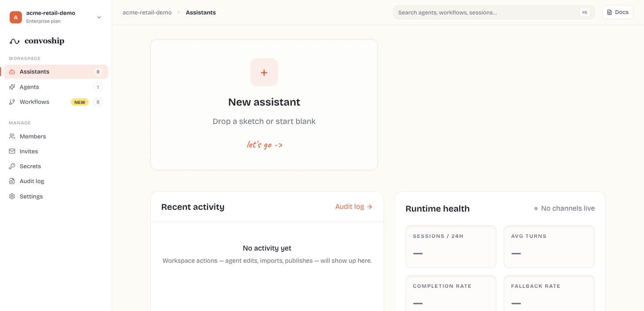Click the Workflows branch icon

[12, 102]
